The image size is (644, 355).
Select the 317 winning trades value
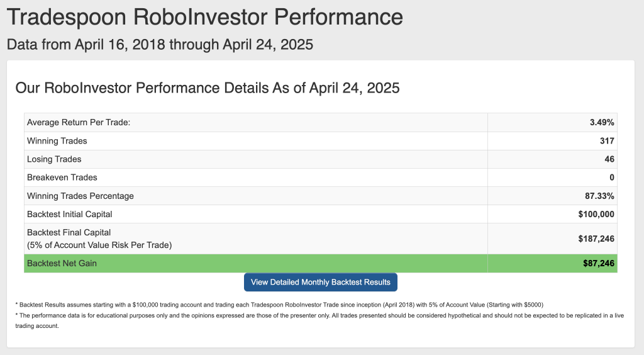[x=607, y=141]
